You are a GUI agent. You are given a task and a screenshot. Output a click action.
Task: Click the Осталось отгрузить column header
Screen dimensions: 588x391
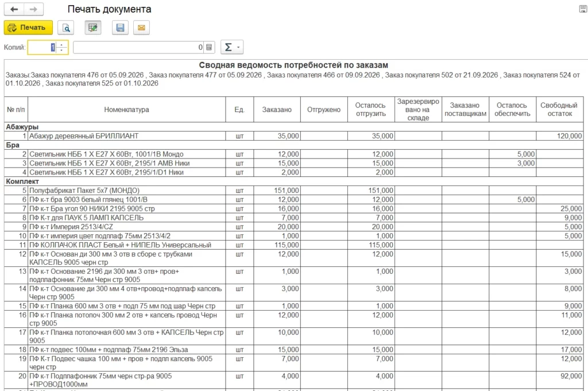tap(371, 110)
